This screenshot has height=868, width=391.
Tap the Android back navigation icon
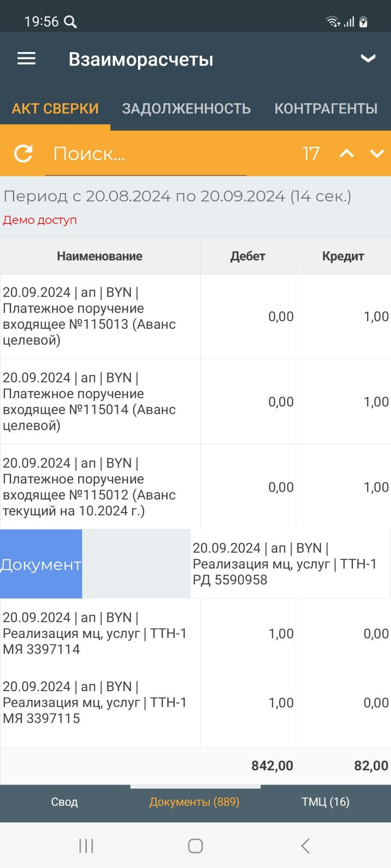coord(305,845)
